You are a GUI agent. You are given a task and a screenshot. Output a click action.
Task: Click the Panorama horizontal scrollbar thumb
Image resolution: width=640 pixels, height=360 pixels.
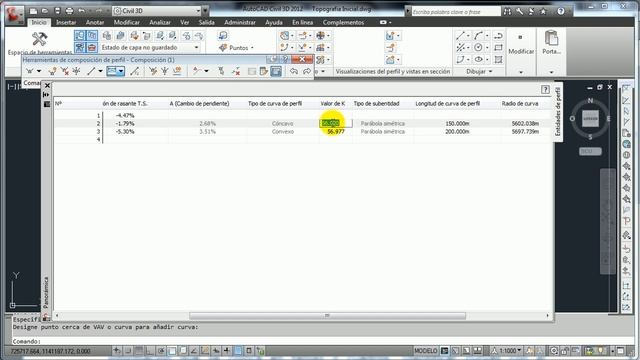[327, 316]
